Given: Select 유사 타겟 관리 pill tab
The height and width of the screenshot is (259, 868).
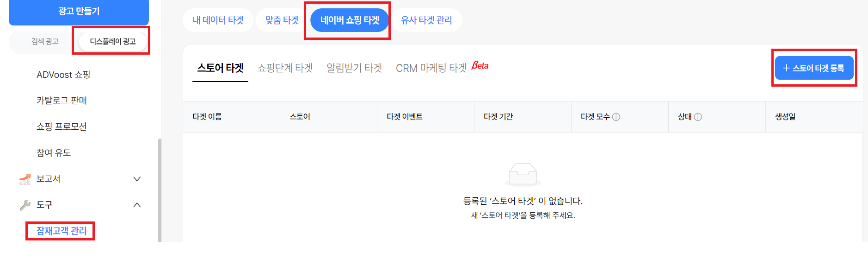Looking at the screenshot, I should click(x=426, y=20).
